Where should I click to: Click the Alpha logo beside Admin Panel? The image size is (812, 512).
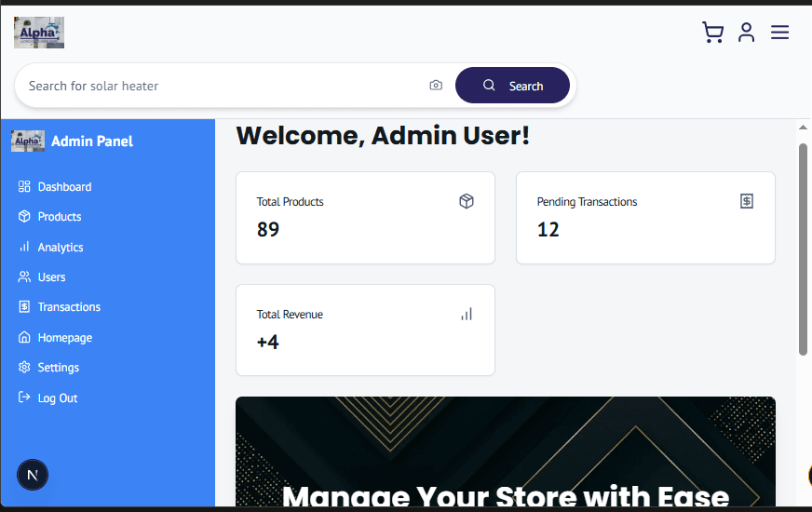coord(28,141)
